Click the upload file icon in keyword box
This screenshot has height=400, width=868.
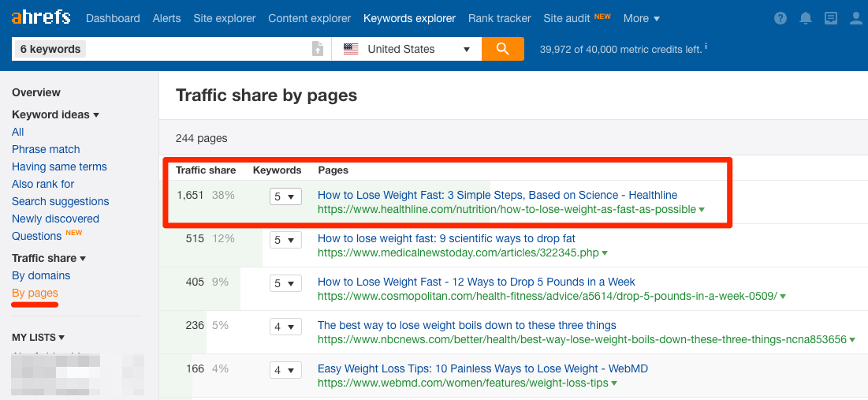(318, 49)
